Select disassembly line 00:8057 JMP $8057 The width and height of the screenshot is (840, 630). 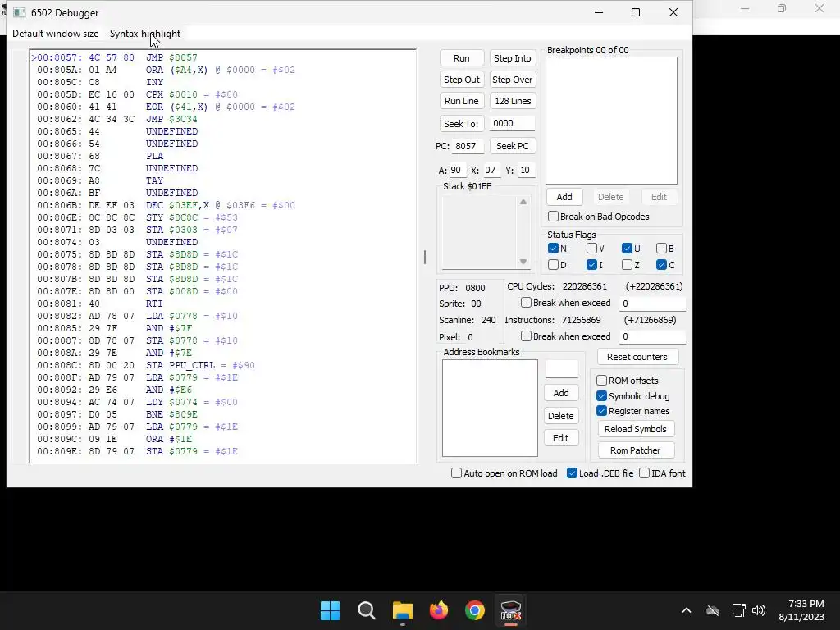click(x=115, y=57)
